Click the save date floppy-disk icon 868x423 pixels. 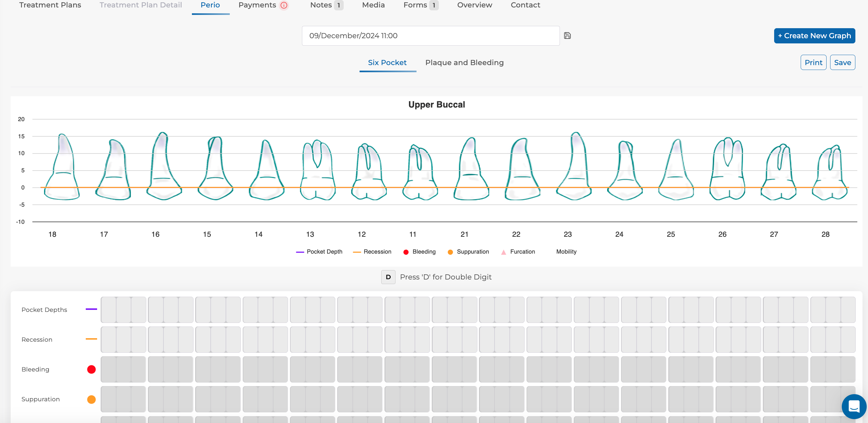(567, 36)
